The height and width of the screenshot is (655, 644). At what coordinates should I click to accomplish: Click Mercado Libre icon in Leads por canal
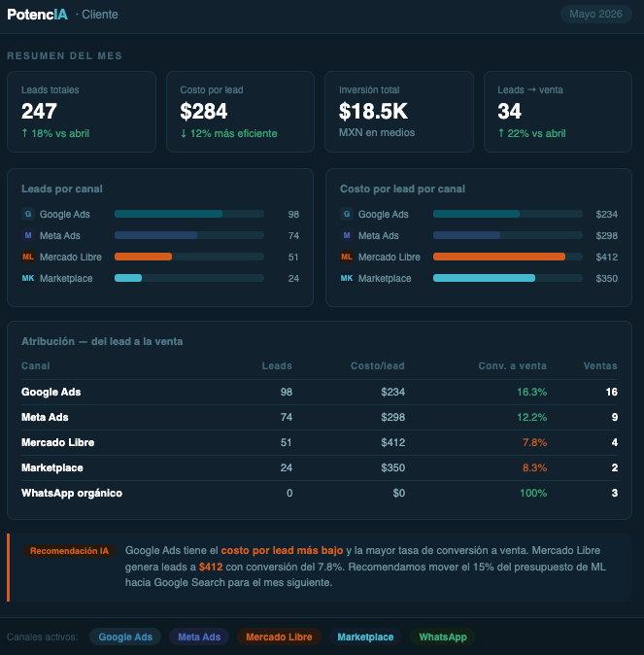point(28,257)
